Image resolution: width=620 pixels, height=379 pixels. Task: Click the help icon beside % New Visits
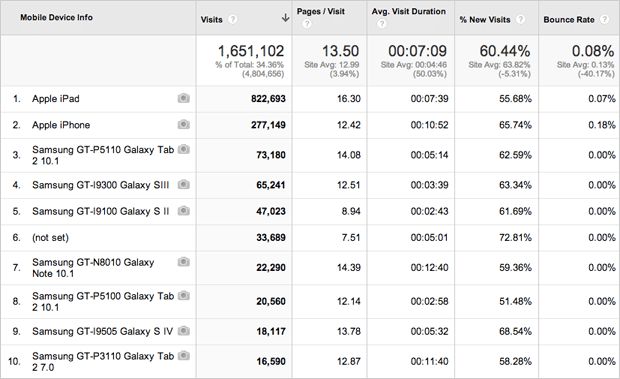[521, 19]
